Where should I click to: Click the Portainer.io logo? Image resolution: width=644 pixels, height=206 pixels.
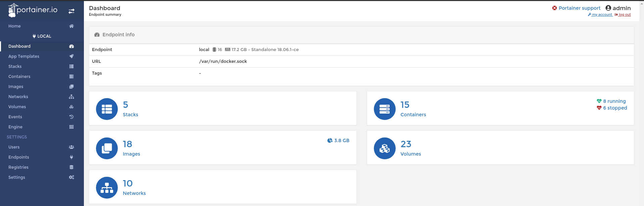(x=33, y=10)
